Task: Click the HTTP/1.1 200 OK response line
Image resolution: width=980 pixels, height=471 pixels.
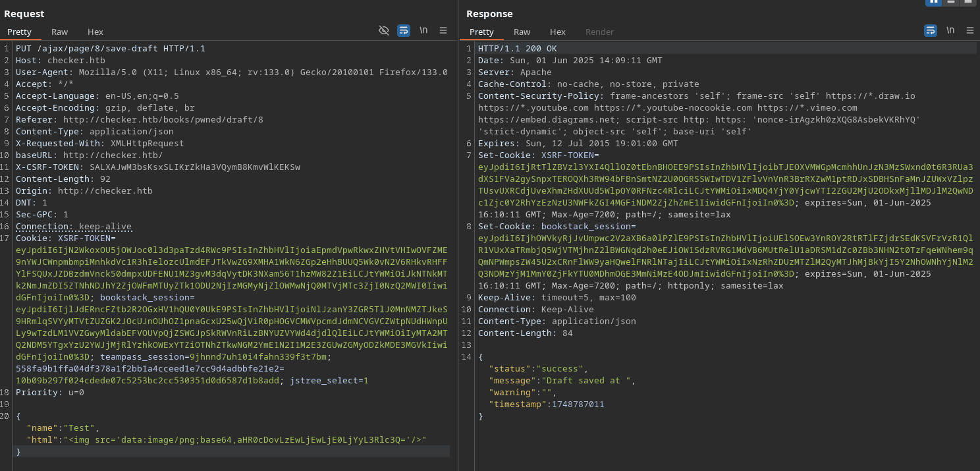Action: (517, 49)
